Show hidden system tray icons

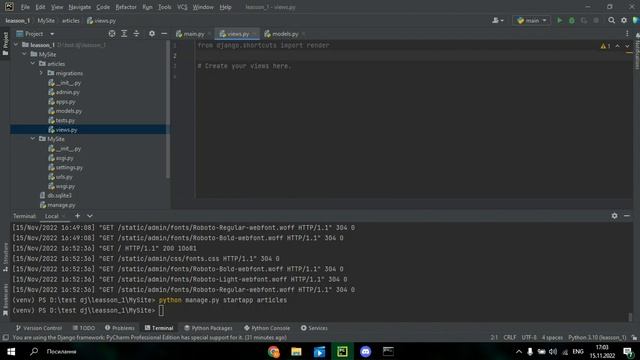[x=519, y=351]
